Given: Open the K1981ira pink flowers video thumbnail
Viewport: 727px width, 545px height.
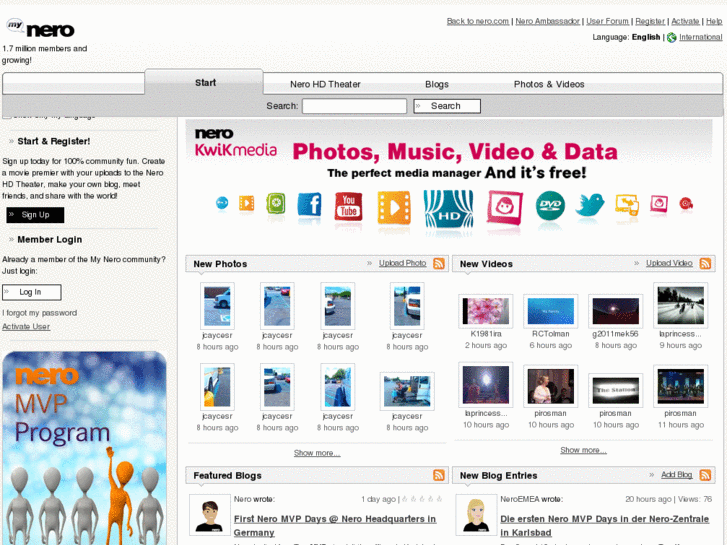Looking at the screenshot, I should pyautogui.click(x=485, y=311).
